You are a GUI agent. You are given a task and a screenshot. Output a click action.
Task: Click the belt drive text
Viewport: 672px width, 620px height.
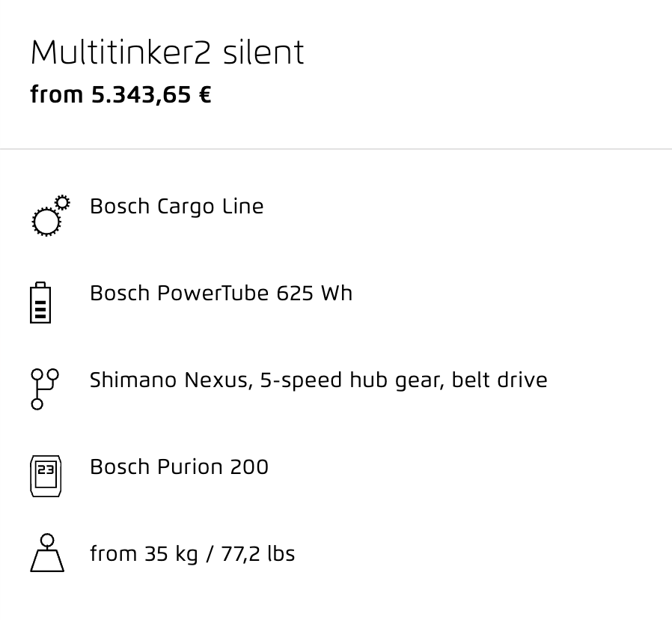499,380
